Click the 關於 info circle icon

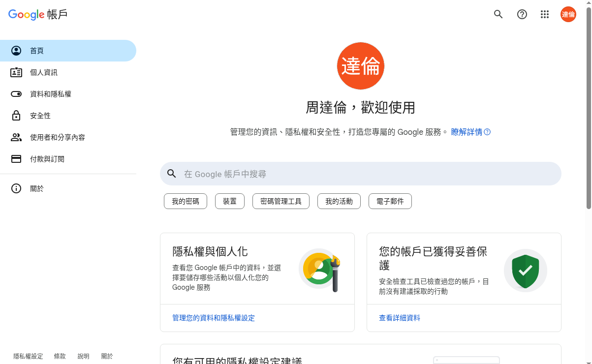(16, 188)
